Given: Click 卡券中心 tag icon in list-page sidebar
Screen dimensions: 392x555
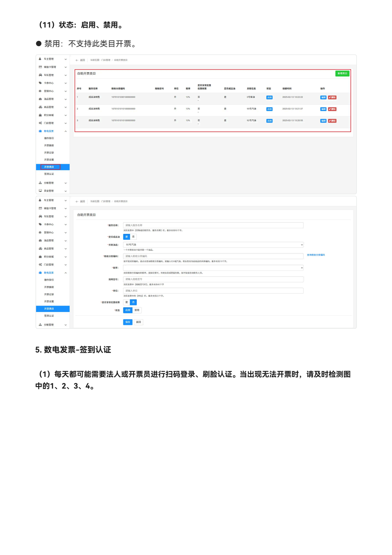Looking at the screenshot, I should tap(40, 83).
